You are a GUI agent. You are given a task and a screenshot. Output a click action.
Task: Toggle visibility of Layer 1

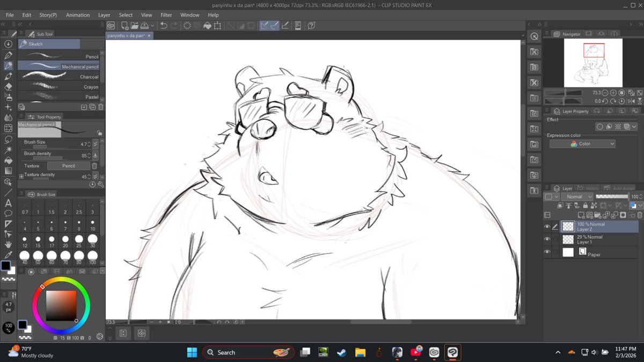click(x=547, y=238)
